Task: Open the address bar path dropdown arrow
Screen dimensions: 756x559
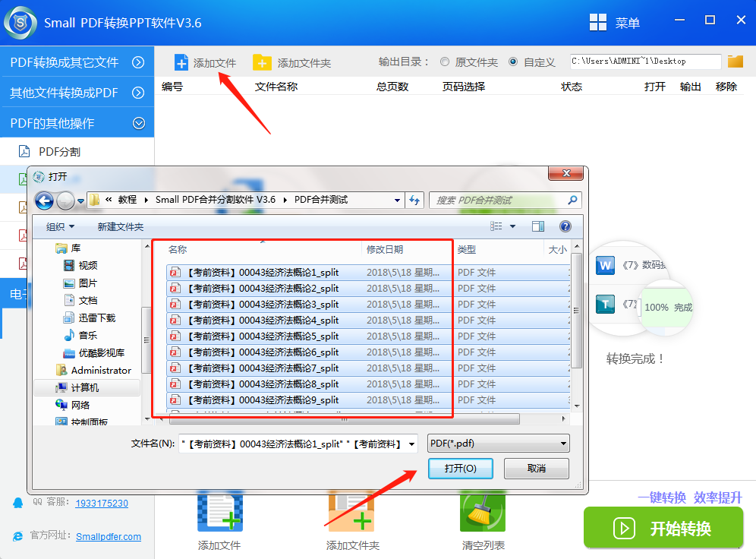Action: (x=397, y=201)
